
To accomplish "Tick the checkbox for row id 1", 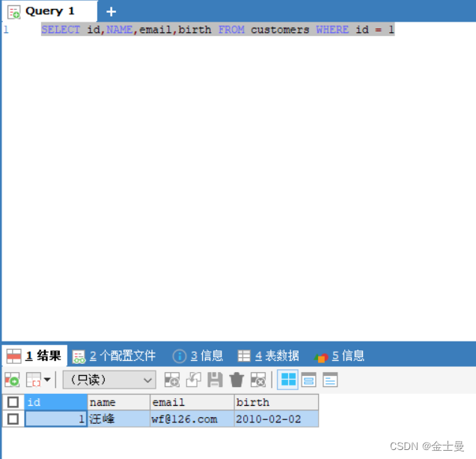I will click(x=13, y=419).
